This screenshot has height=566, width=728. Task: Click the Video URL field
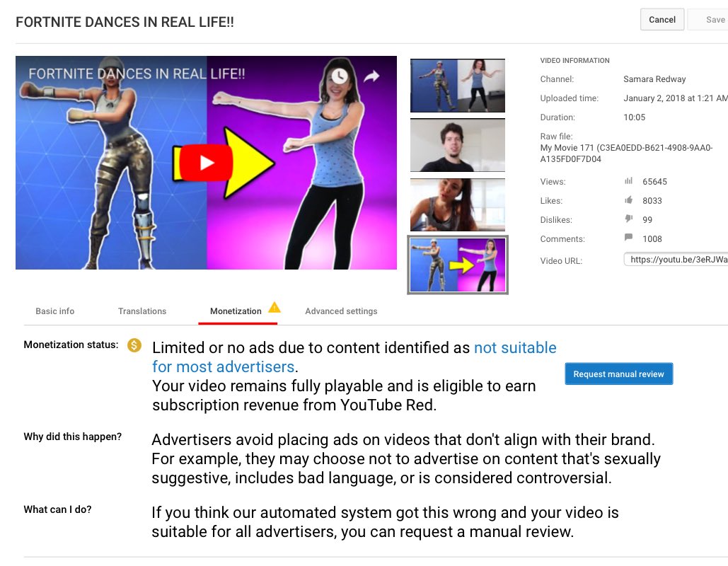676,260
